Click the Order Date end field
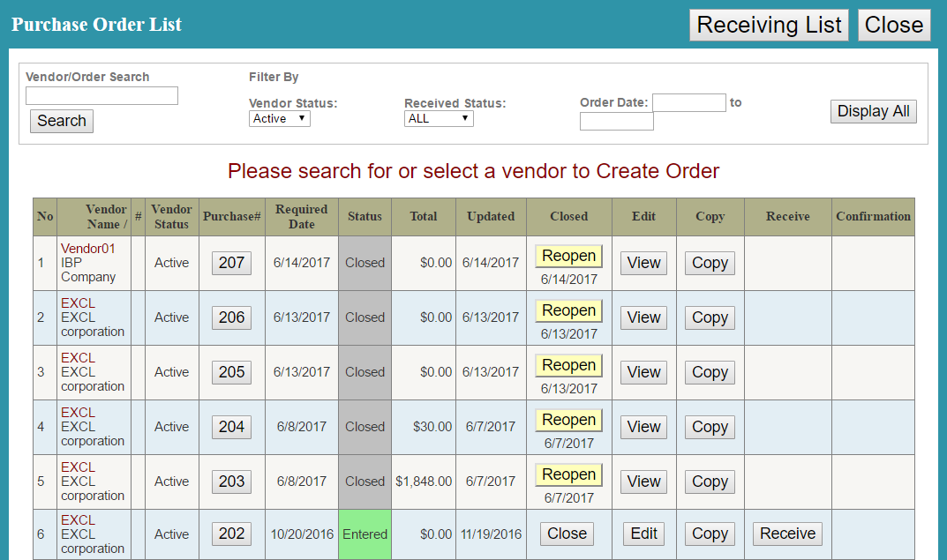This screenshot has width=947, height=560. [x=616, y=122]
